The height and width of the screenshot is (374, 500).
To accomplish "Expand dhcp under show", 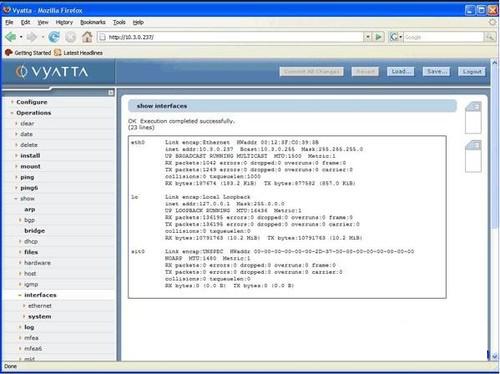I will pyautogui.click(x=20, y=241).
